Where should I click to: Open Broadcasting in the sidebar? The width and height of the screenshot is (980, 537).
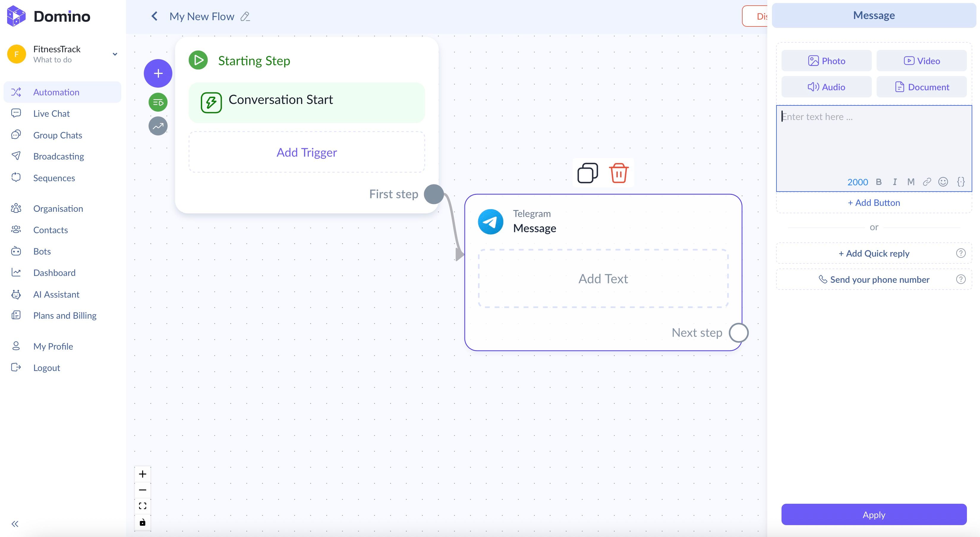(x=59, y=156)
